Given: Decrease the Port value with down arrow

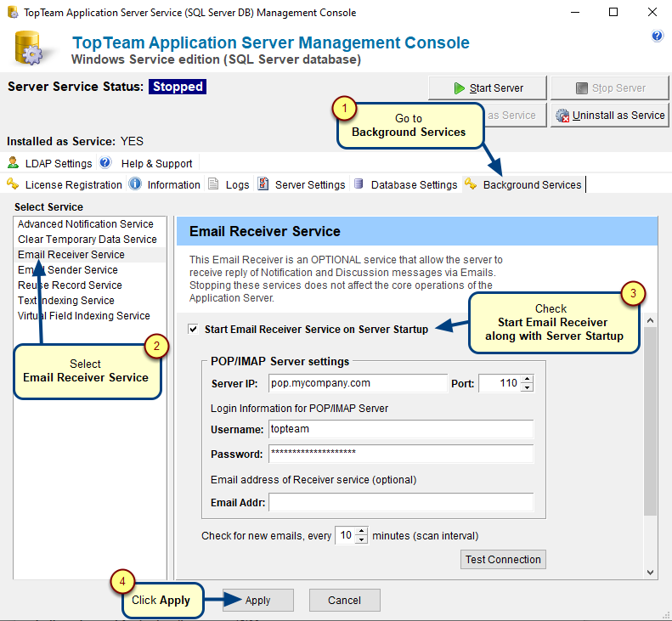Looking at the screenshot, I should tap(527, 387).
